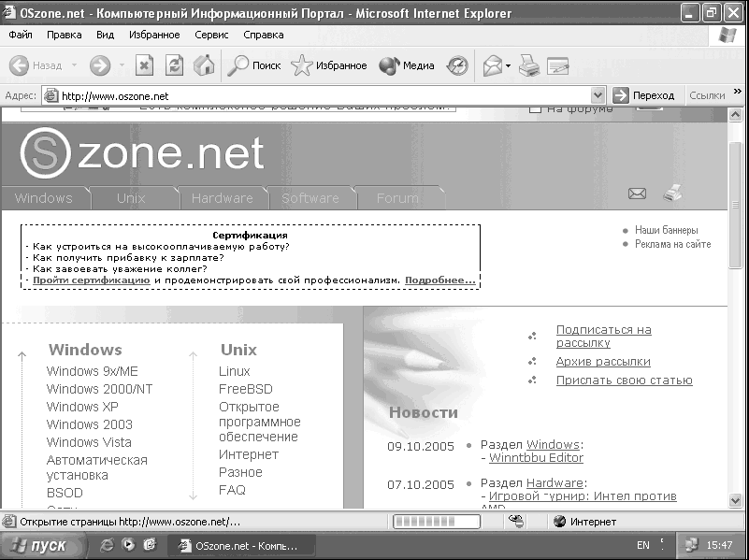749x560 pixels.
Task: Click the Подписаться на рассылку link
Action: (x=604, y=337)
